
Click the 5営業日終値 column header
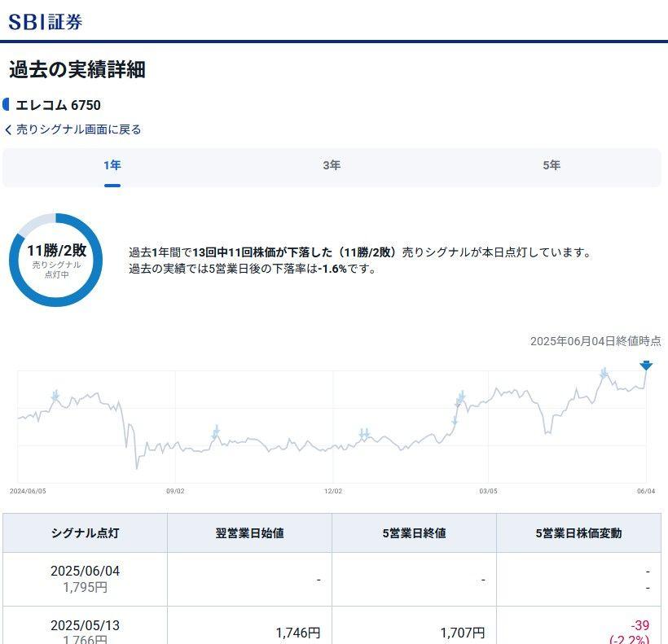[x=414, y=533]
